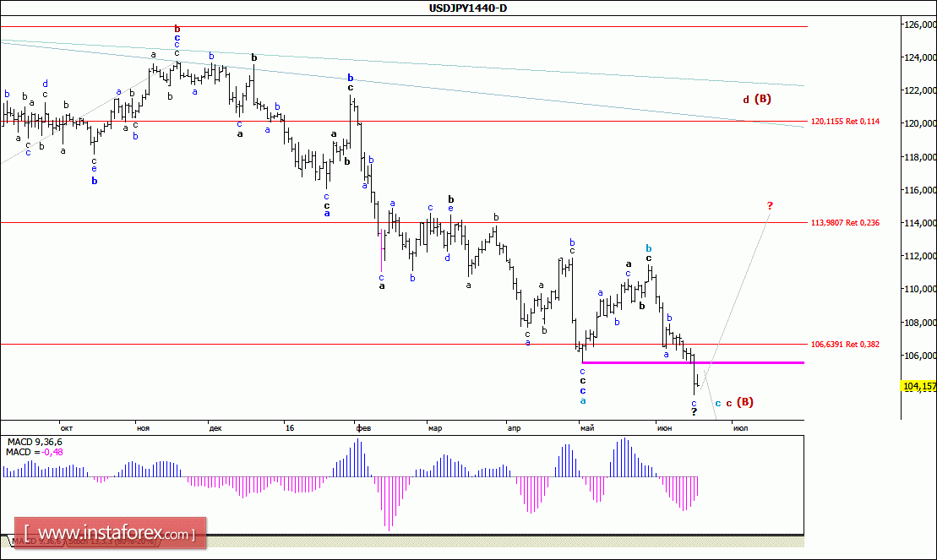This screenshot has width=937, height=560.
Task: Click the MACD = -0,48 value label
Action: coord(34,453)
